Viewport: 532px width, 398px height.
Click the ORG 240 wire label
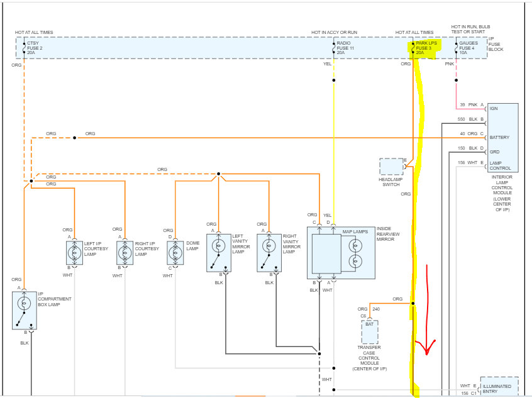click(x=369, y=309)
